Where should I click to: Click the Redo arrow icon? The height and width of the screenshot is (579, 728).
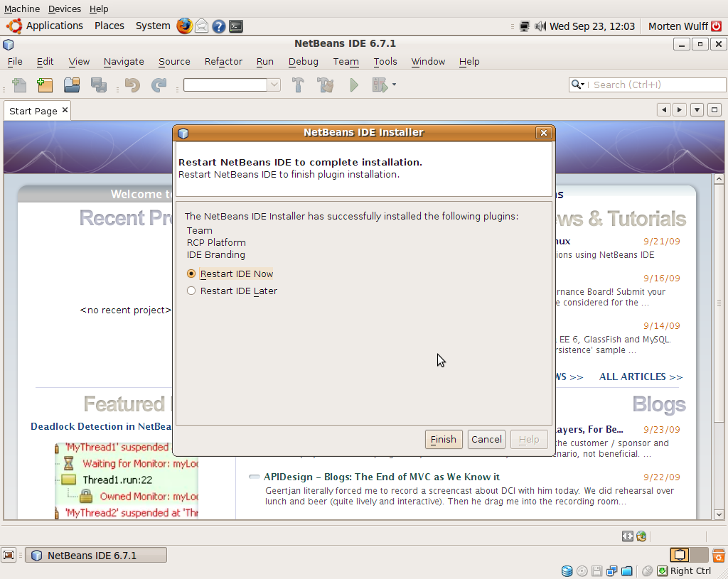click(159, 85)
